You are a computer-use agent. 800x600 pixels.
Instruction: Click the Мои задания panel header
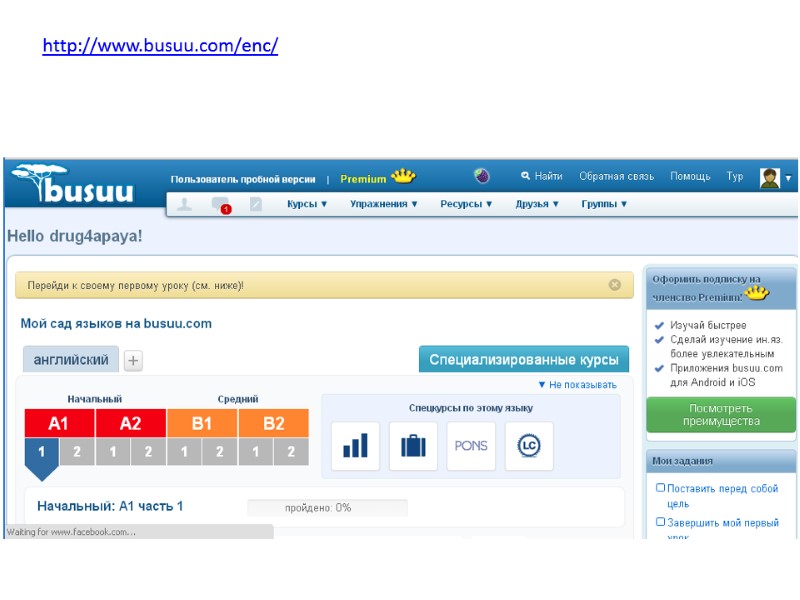point(721,461)
